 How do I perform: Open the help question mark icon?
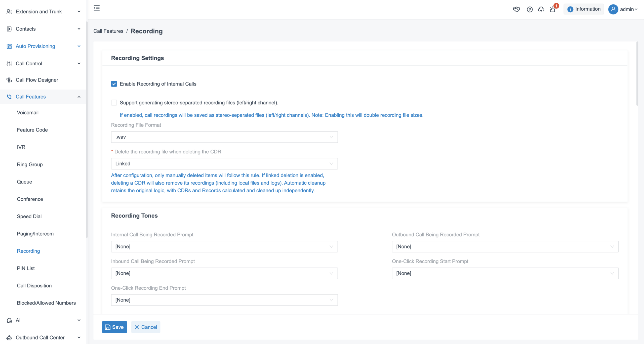[x=530, y=9]
